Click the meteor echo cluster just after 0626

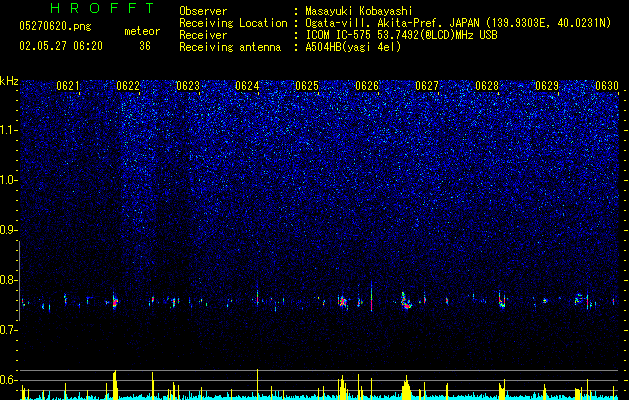click(406, 301)
